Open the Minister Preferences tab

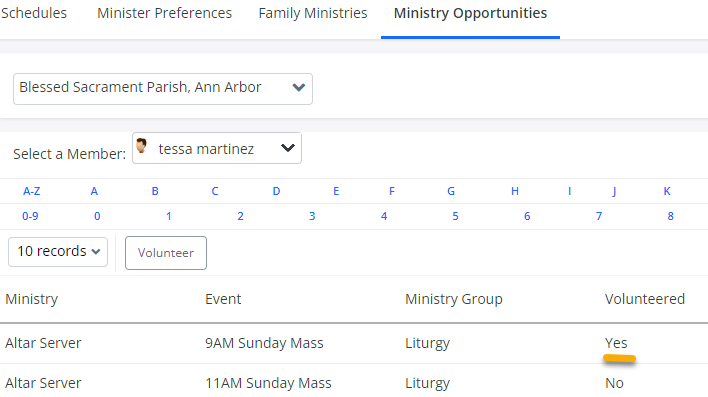coord(164,13)
